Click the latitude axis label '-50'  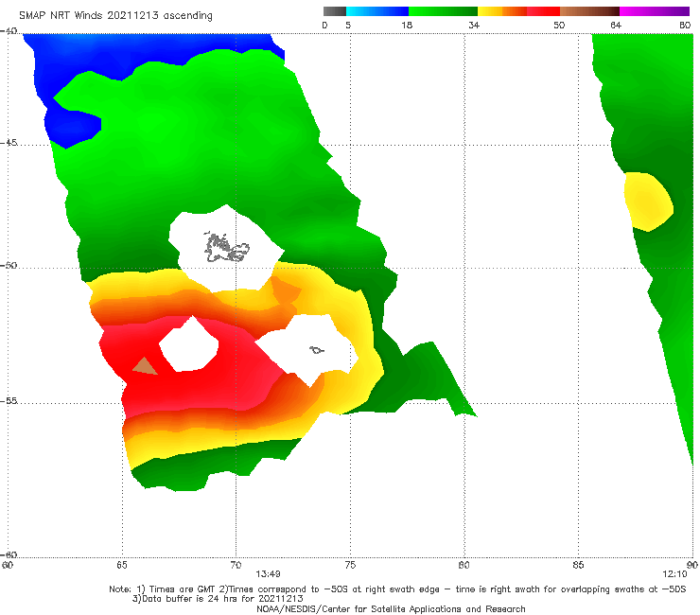(9, 265)
